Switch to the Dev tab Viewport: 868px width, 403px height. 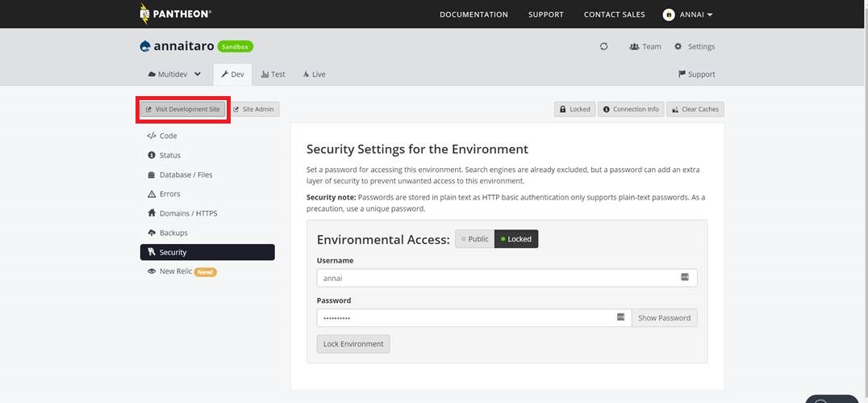pos(232,74)
